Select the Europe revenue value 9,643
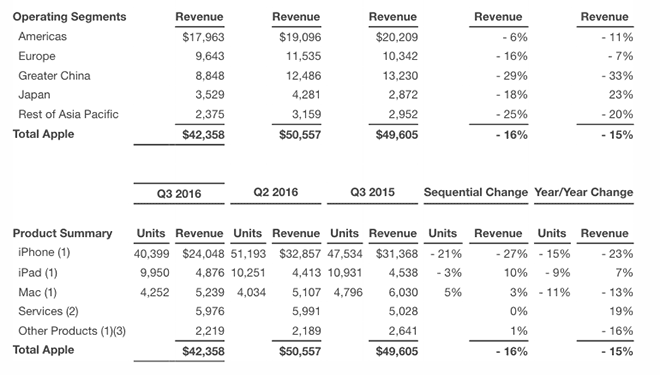Viewport: 660px width, 375px height. coord(210,56)
